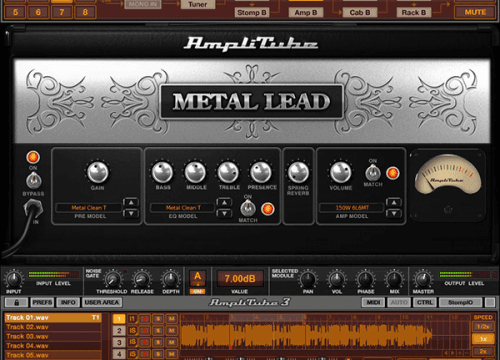
Task: Select Track 01.wav in the track list
Action: point(53,318)
